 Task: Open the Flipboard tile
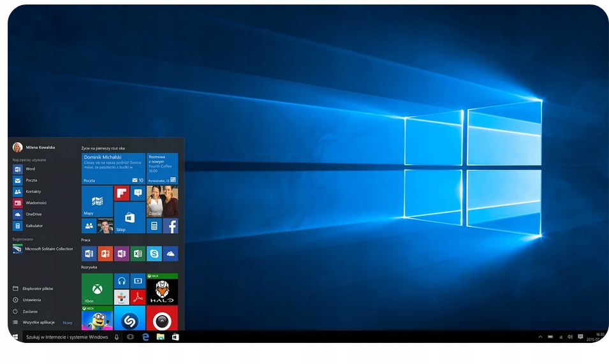122,193
